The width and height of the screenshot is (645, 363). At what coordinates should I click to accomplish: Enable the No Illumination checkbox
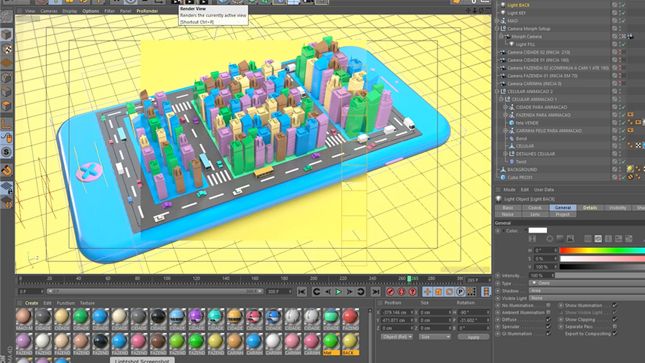coord(548,305)
